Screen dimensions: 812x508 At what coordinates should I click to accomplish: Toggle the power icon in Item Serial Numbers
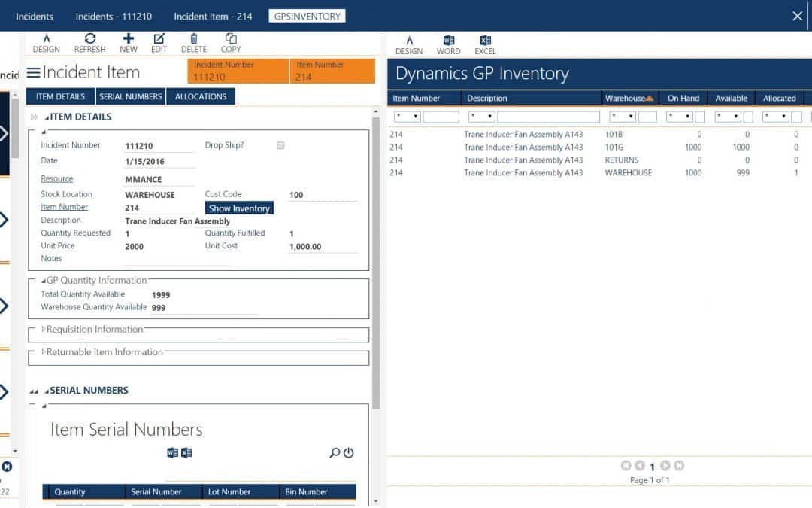coord(347,452)
